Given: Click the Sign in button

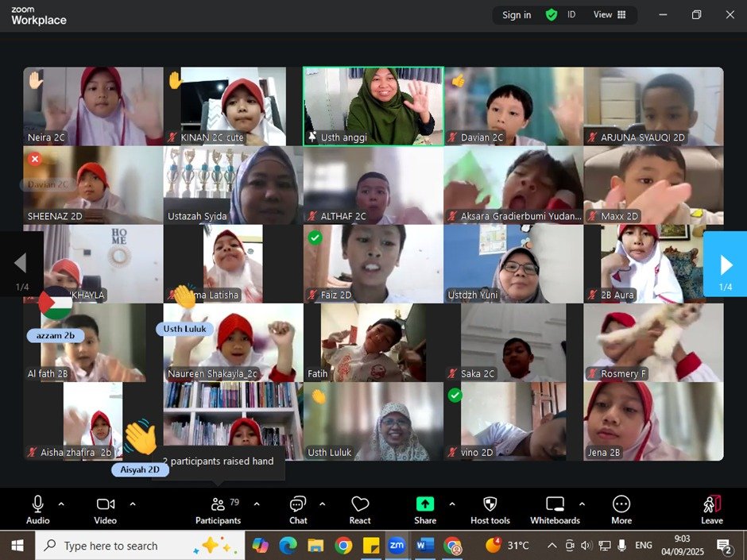Looking at the screenshot, I should point(517,15).
